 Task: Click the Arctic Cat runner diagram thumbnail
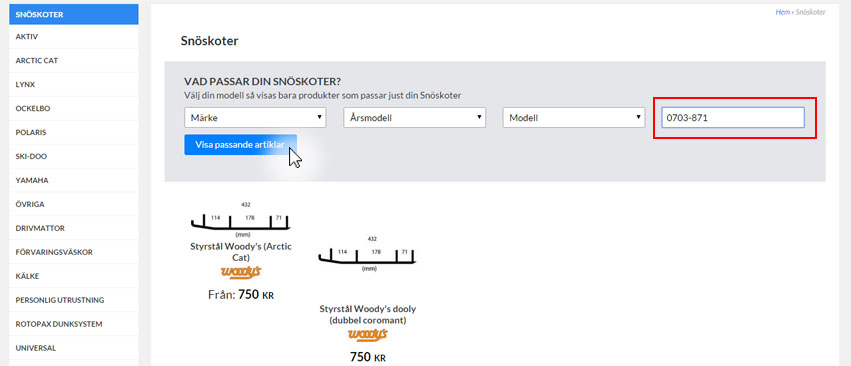[x=241, y=219]
